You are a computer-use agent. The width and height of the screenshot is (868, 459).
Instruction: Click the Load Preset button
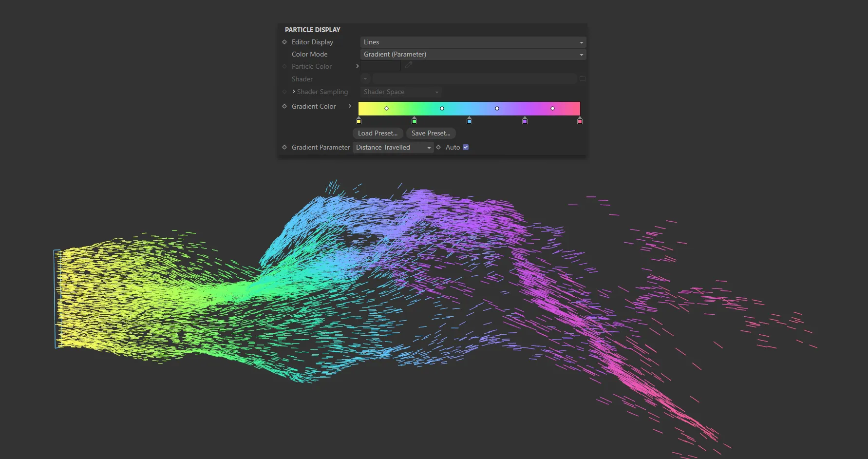377,133
